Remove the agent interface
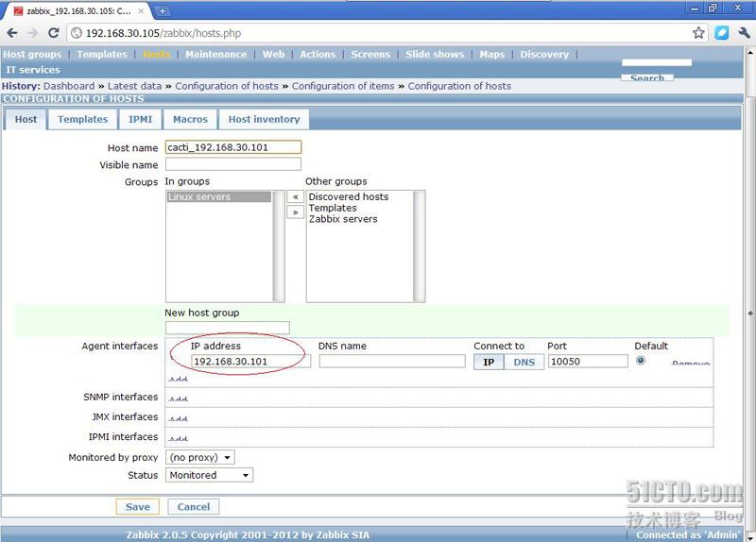756x542 pixels. point(691,363)
